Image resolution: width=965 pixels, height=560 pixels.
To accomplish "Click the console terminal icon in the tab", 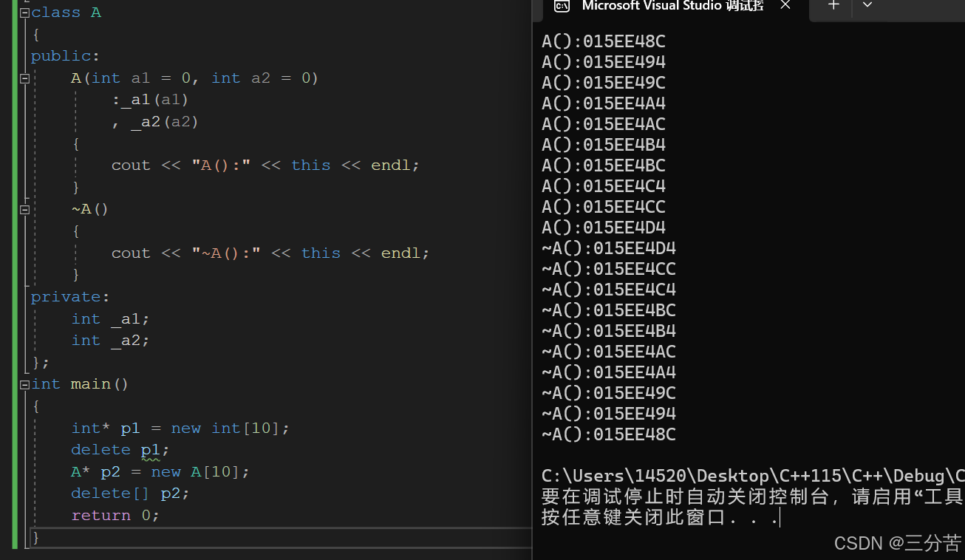I will point(562,6).
